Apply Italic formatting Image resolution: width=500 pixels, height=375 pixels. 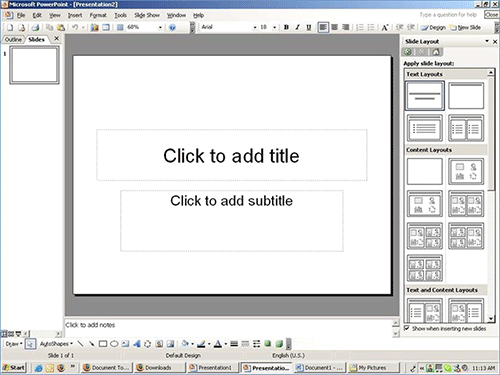pos(297,27)
